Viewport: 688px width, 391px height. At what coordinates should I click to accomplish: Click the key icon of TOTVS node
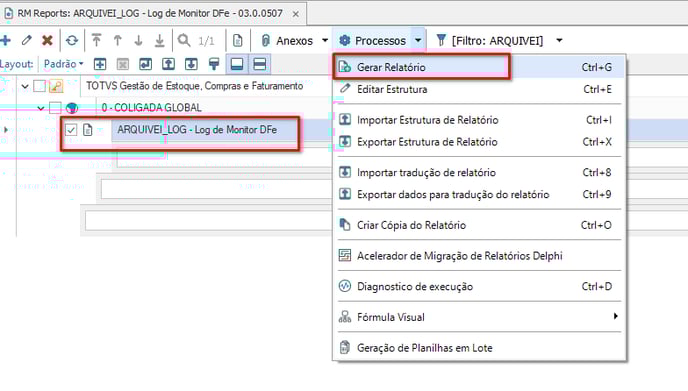(56, 86)
